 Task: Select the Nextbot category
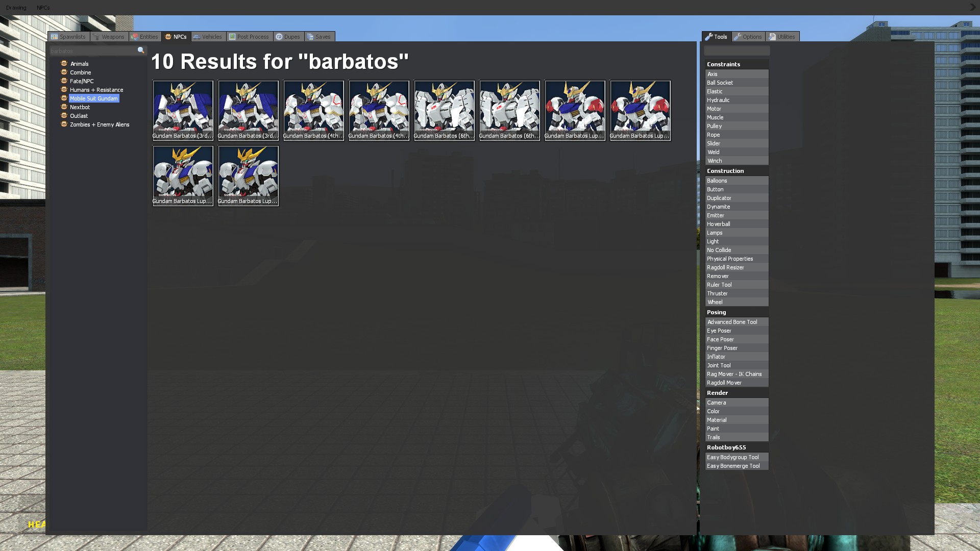[x=80, y=107]
